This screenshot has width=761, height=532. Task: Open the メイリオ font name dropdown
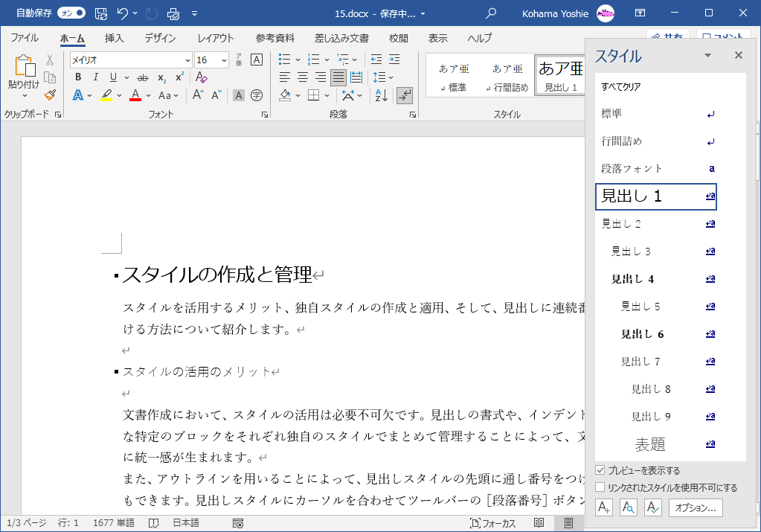tap(187, 60)
